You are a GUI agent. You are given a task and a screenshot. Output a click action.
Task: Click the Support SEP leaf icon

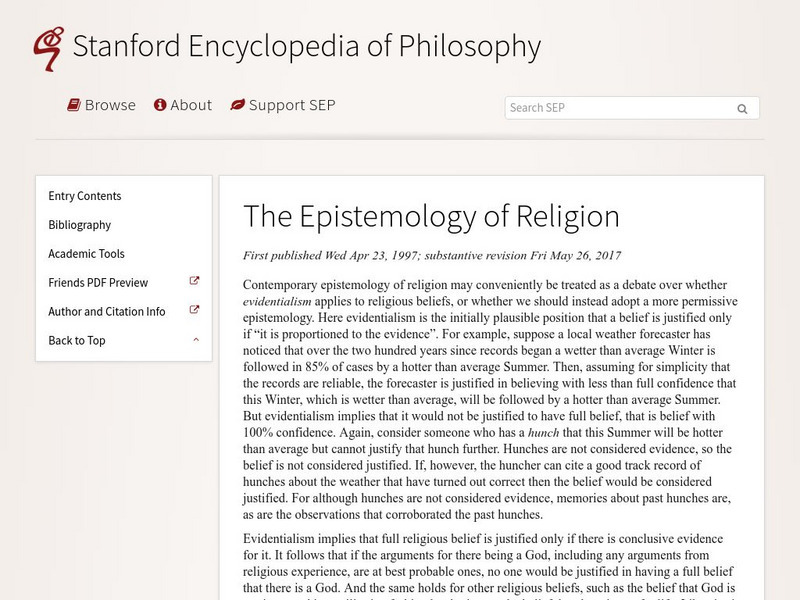237,105
